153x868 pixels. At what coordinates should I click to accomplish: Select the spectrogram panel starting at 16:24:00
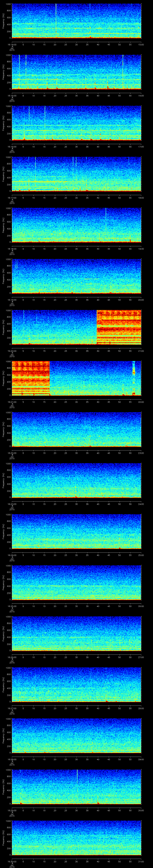[76, 532]
